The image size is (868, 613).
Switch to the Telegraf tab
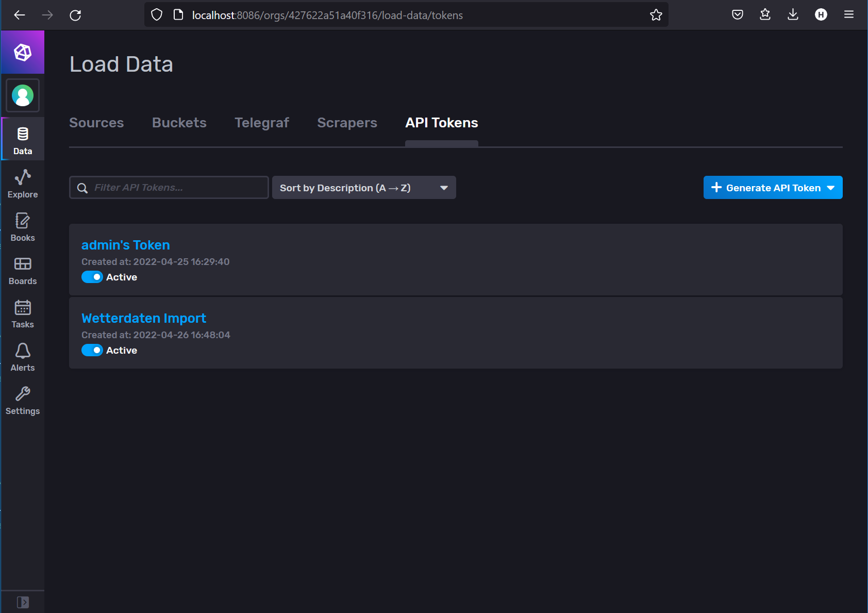tap(261, 123)
